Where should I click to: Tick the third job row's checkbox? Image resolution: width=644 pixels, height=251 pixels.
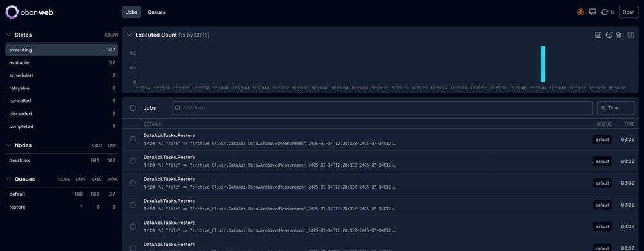pos(133,183)
